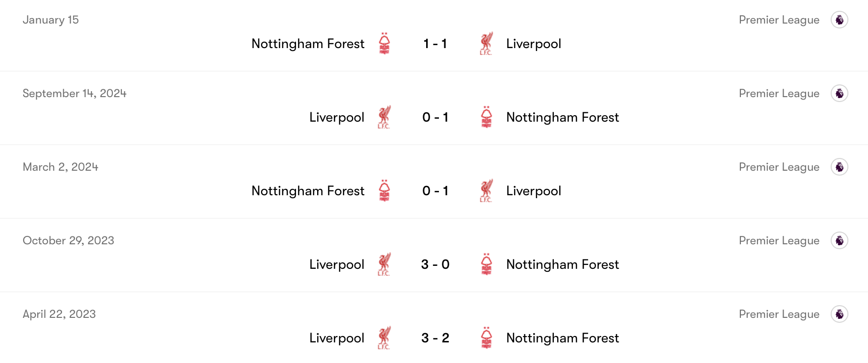Click the Liverpool team name in the top match

534,43
